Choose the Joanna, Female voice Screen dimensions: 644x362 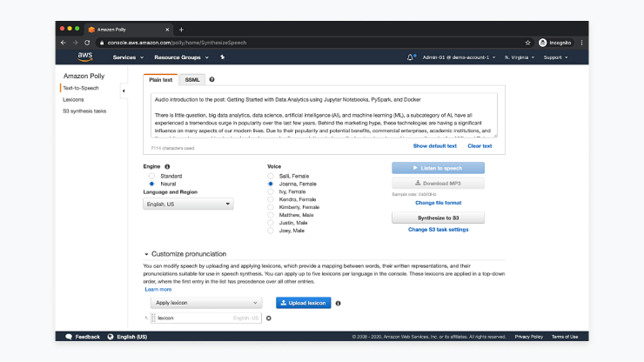(271, 184)
